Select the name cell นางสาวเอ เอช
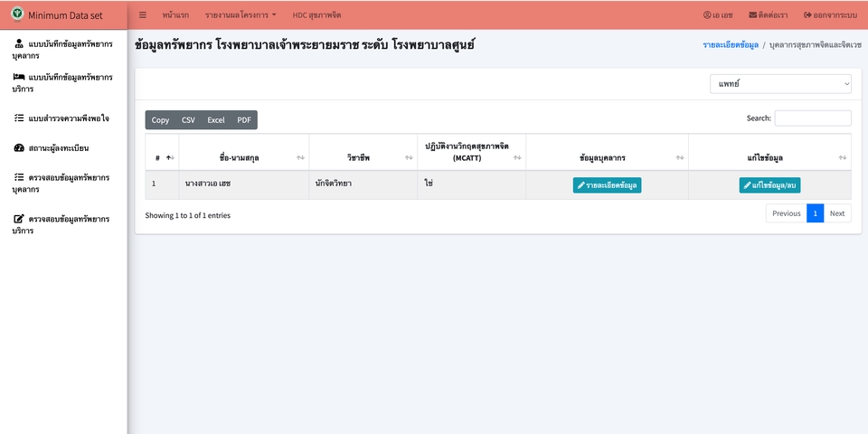This screenshot has height=434, width=868. click(x=244, y=184)
